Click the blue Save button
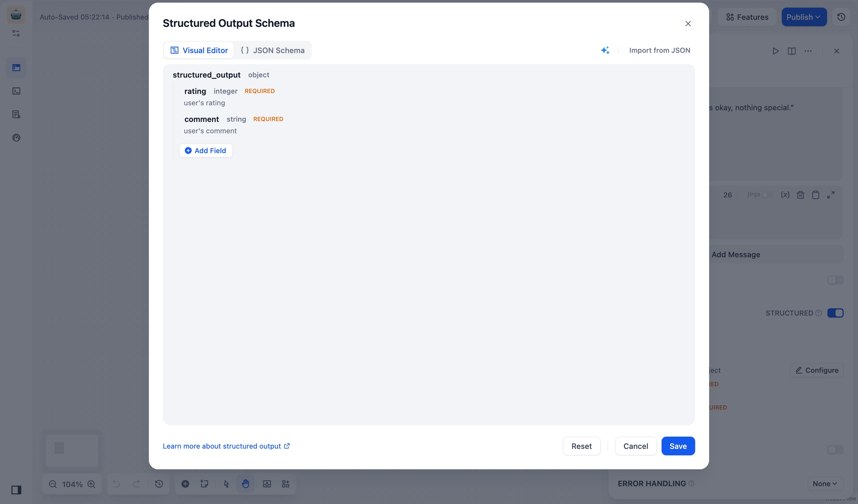The image size is (858, 504). coord(678,446)
